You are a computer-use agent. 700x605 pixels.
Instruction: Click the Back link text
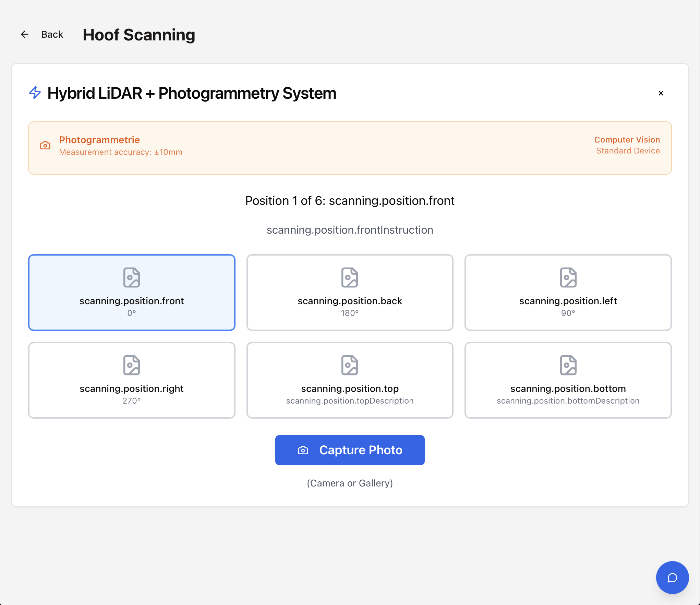coord(52,34)
